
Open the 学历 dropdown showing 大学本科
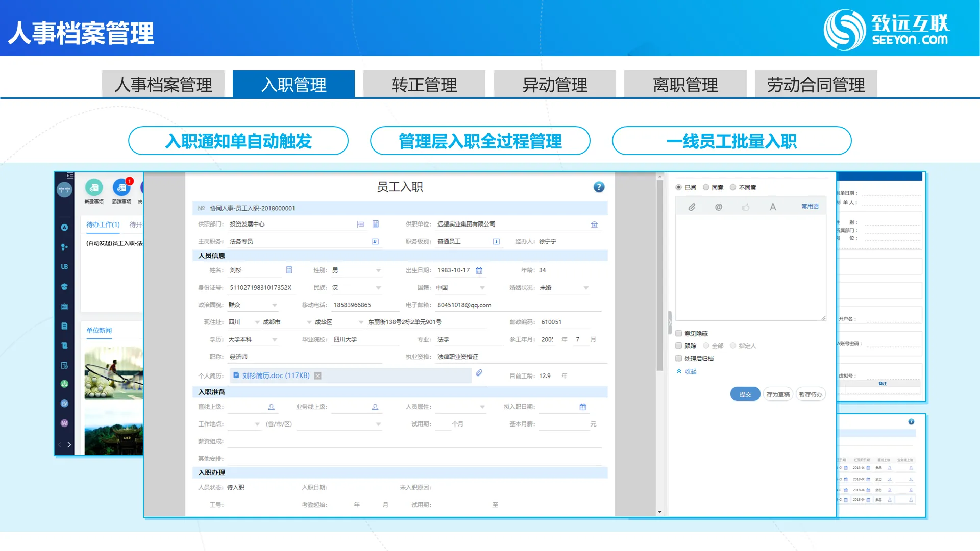[x=253, y=340]
